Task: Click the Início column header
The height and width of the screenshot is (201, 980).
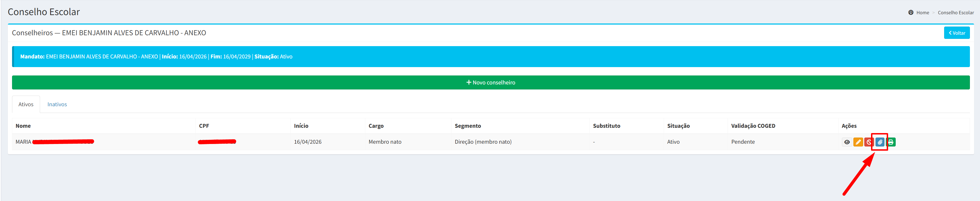Action: pyautogui.click(x=301, y=126)
